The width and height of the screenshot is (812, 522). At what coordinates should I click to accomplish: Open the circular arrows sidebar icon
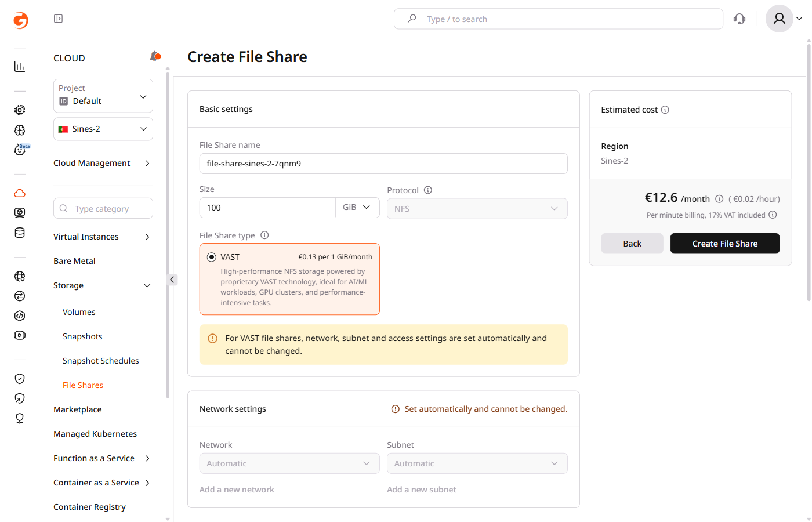[x=20, y=296]
